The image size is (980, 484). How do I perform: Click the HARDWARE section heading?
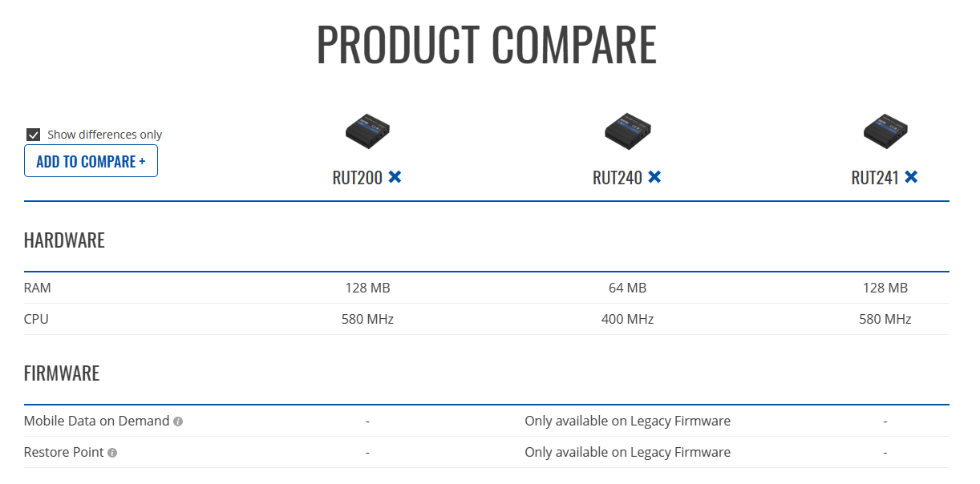click(64, 240)
